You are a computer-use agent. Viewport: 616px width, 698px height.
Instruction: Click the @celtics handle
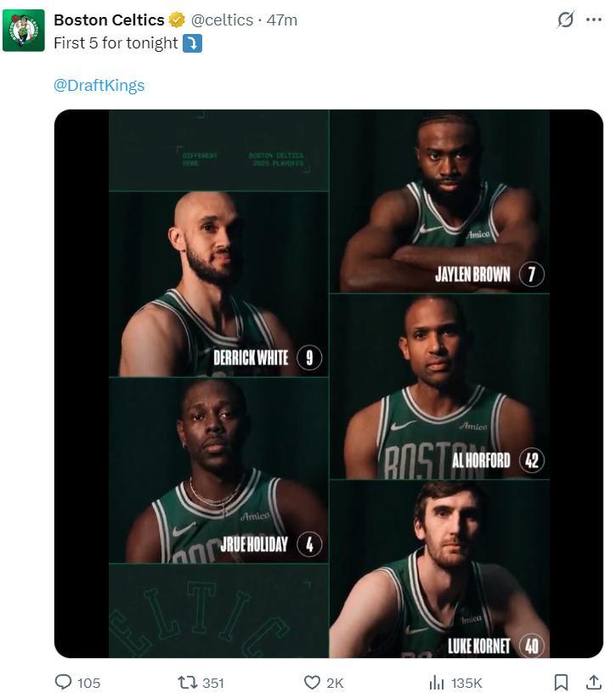click(x=222, y=20)
